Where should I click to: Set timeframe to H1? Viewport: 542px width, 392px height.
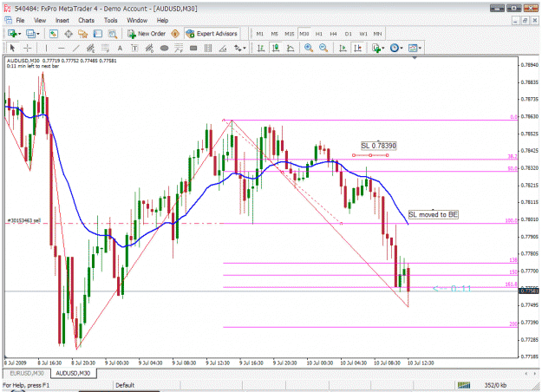coord(319,34)
